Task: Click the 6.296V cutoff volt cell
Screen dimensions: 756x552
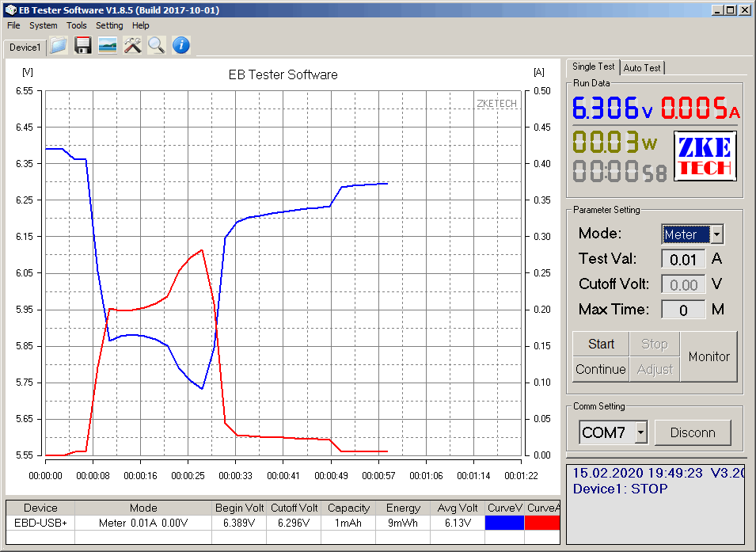Action: [294, 523]
